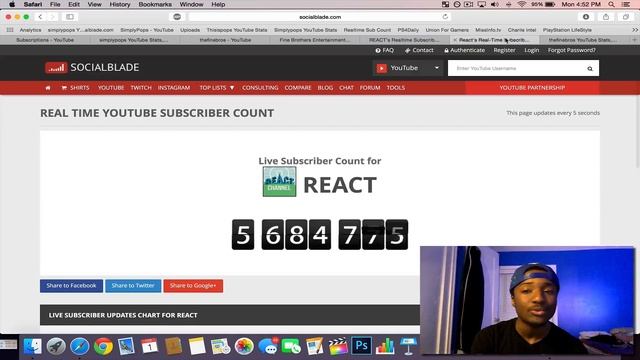
Task: Click the Register link
Action: tap(504, 50)
